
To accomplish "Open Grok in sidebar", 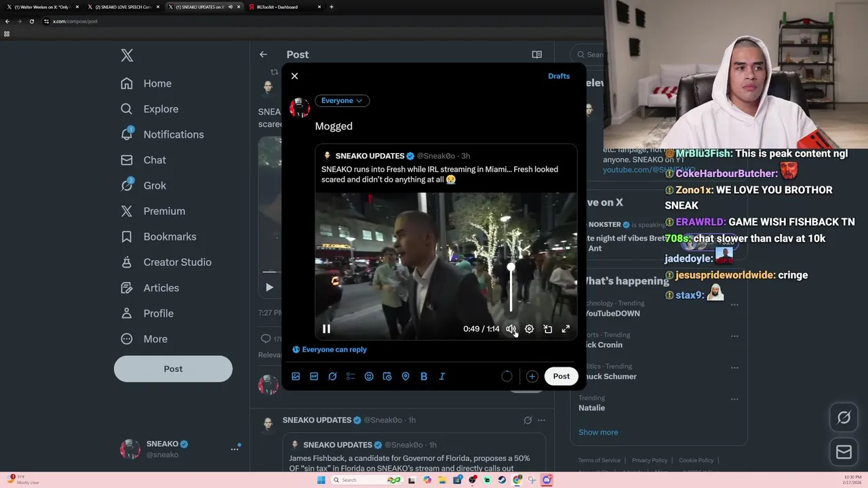I will point(143,186).
